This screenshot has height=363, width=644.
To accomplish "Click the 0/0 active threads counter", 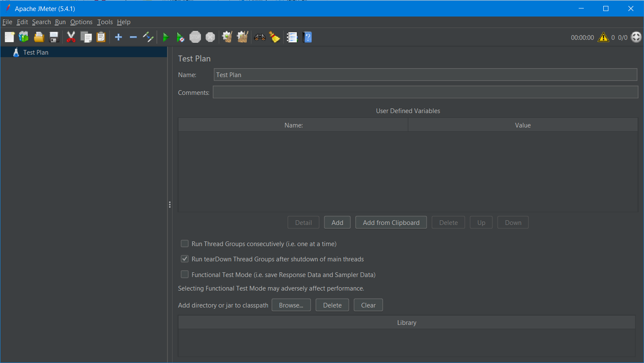I will tap(622, 37).
